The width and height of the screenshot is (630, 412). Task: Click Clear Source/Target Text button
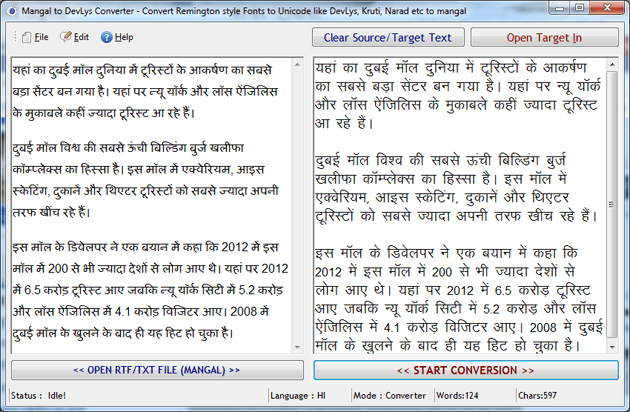point(388,37)
